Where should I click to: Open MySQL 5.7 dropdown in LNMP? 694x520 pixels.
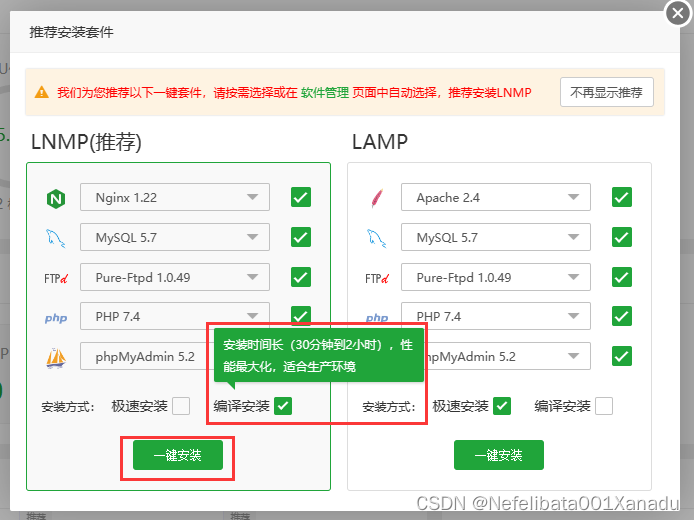[x=175, y=237]
